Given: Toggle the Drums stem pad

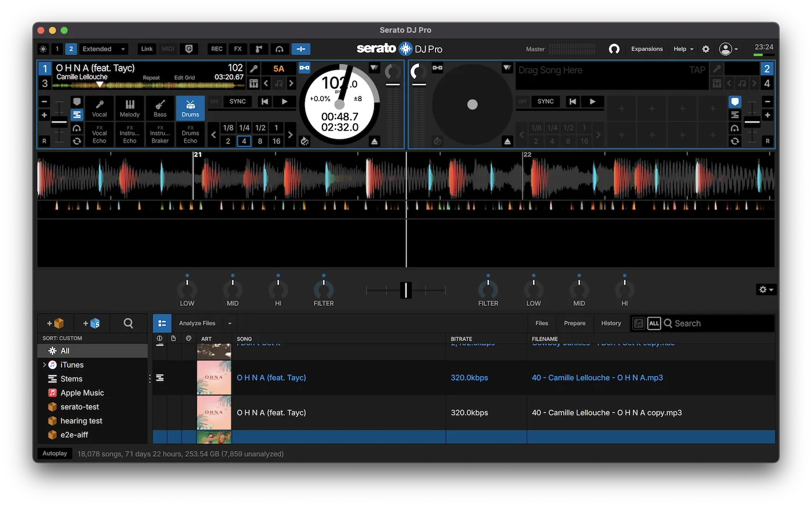Looking at the screenshot, I should [190, 108].
